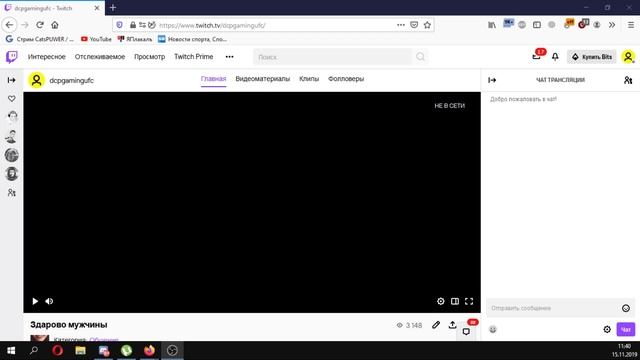Reload the page with refresh icon
Screen dimensions: 640x360
point(40,25)
